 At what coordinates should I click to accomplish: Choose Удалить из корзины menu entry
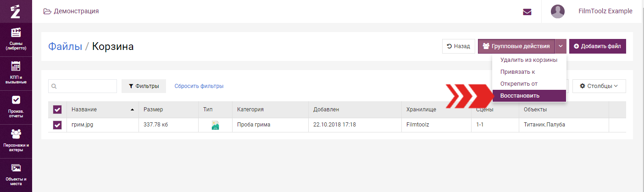tap(529, 60)
